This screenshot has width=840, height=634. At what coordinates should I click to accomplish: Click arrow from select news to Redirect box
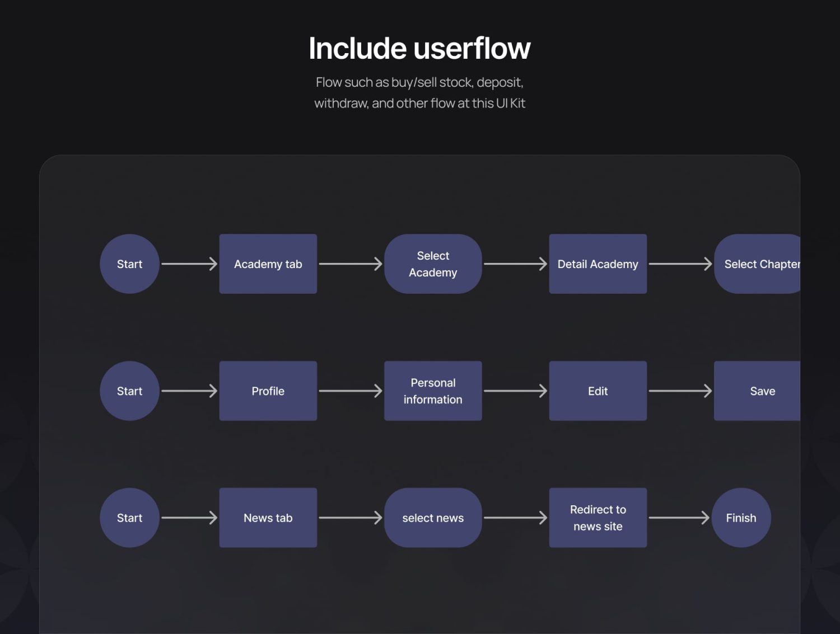coord(515,518)
